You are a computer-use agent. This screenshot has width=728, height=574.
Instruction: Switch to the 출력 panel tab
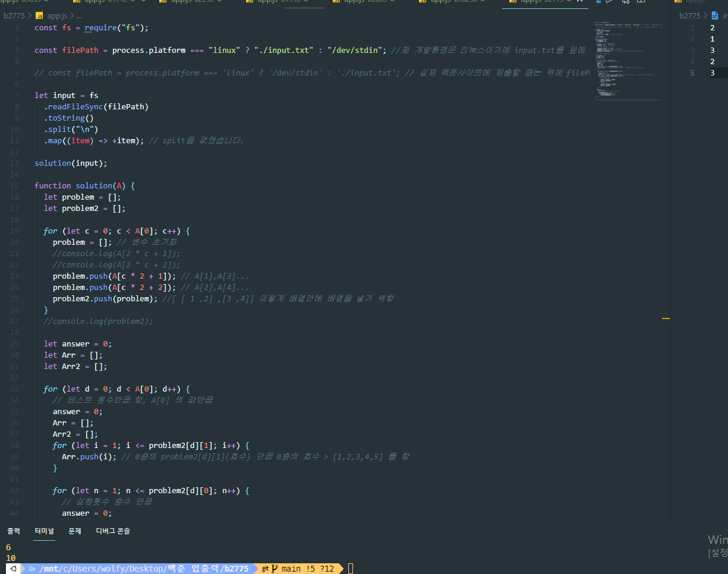click(14, 531)
